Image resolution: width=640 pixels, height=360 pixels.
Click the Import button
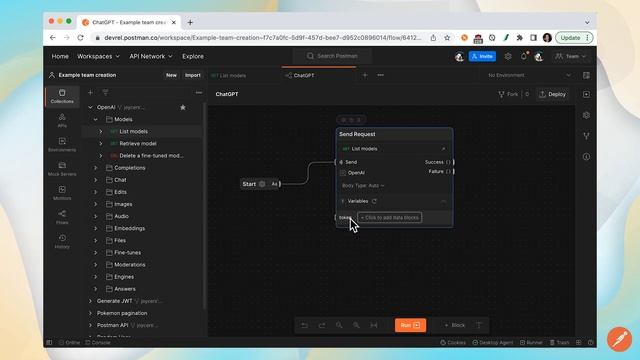[x=193, y=75]
